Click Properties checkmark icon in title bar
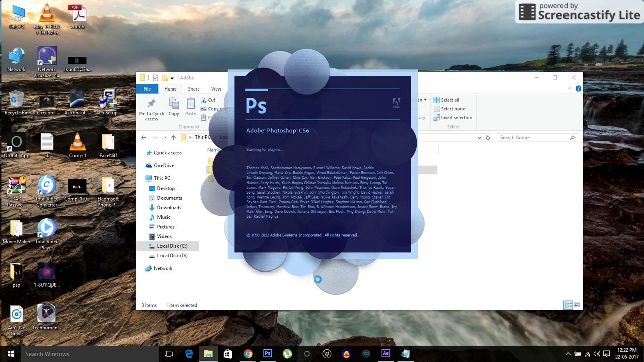644x362 pixels. (155, 78)
